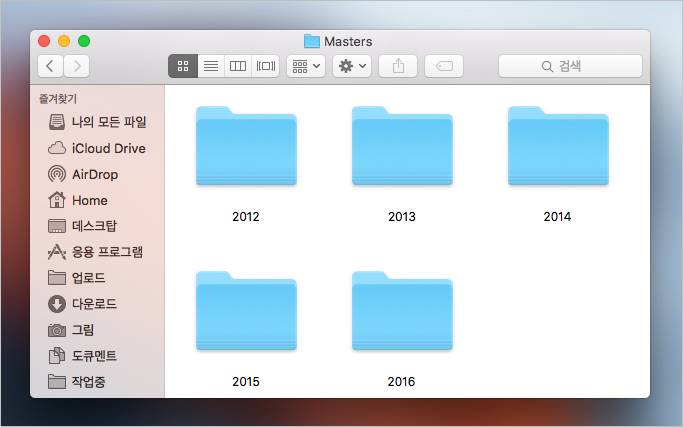Open iCloud Drive in sidebar
683x427 pixels.
click(97, 148)
